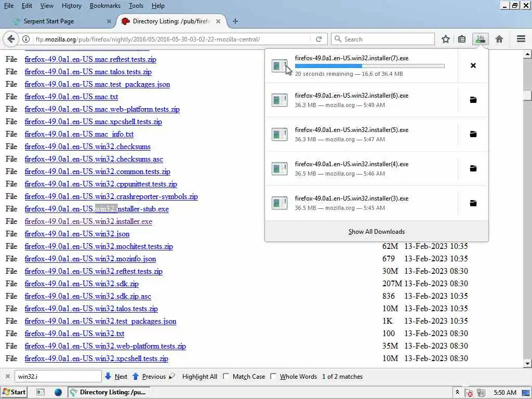Open the Help menu
The height and width of the screenshot is (399, 532).
[x=158, y=6]
